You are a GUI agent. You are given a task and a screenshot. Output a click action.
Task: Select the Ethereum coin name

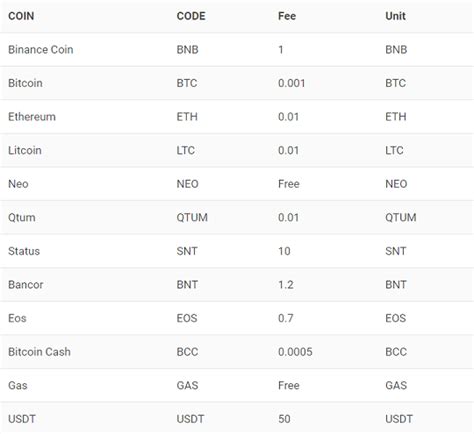[x=32, y=117]
